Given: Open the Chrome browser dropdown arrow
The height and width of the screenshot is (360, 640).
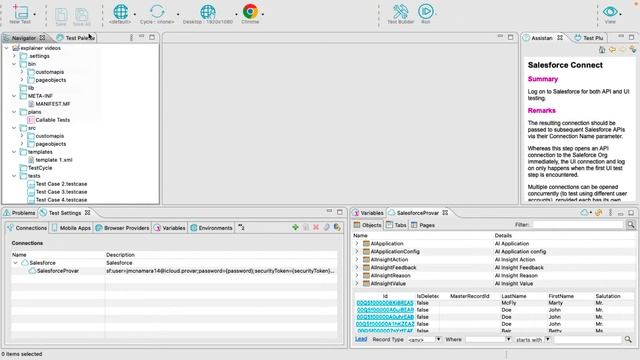Looking at the screenshot, I should [263, 14].
